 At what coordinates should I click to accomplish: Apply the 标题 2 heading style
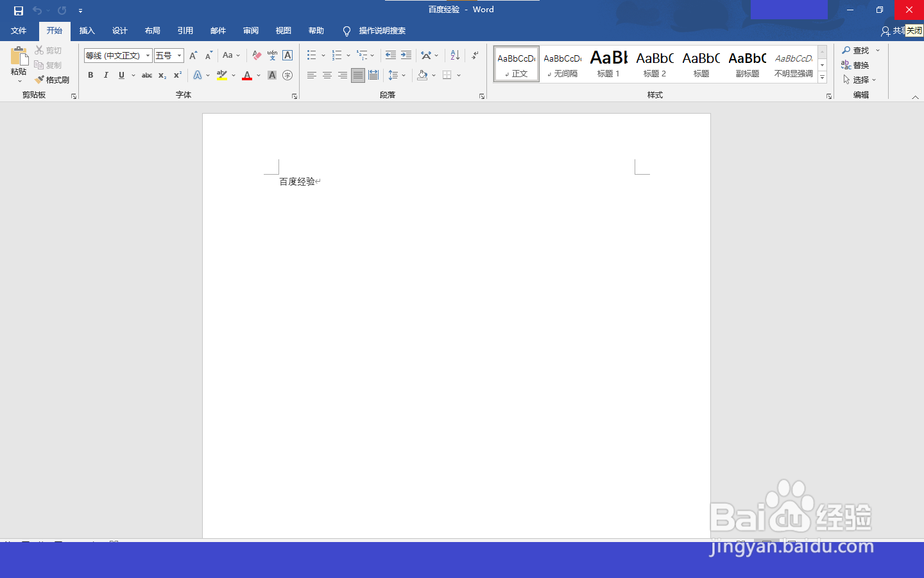tap(655, 64)
